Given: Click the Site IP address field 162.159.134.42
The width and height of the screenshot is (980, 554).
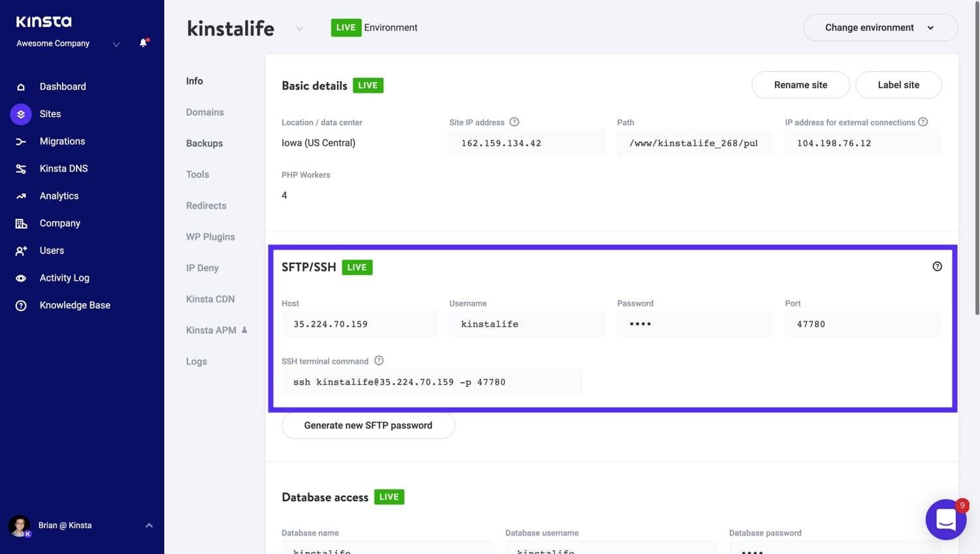Looking at the screenshot, I should click(x=527, y=143).
